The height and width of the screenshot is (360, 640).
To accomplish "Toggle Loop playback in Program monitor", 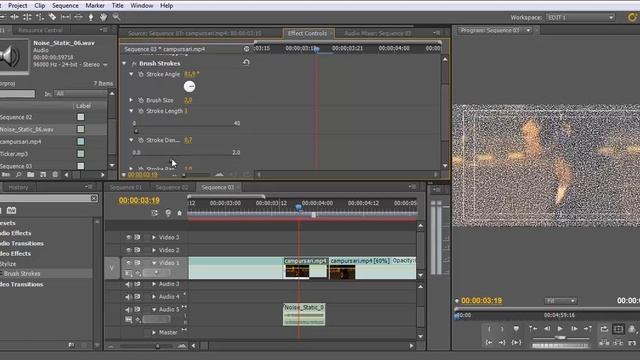I will 604,329.
